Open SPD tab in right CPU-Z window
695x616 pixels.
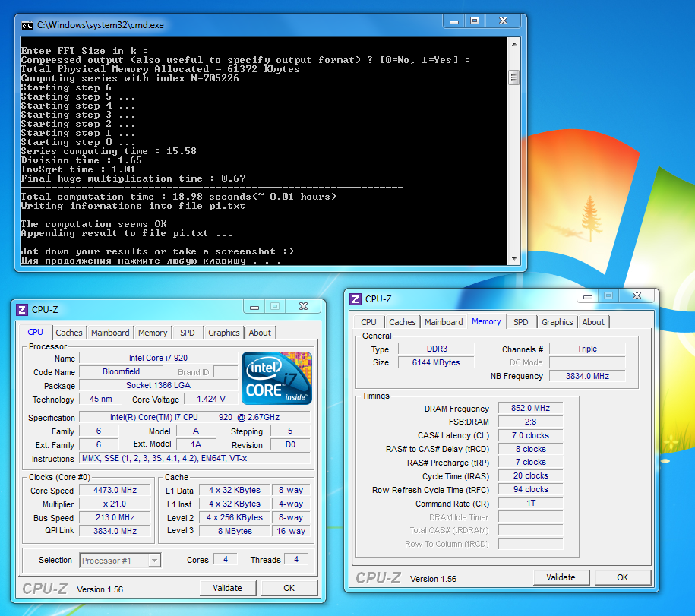pos(521,322)
